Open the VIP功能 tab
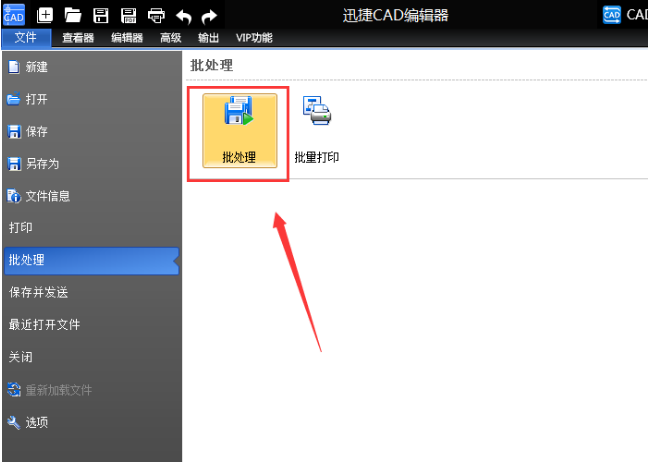The image size is (649, 463). click(x=254, y=38)
